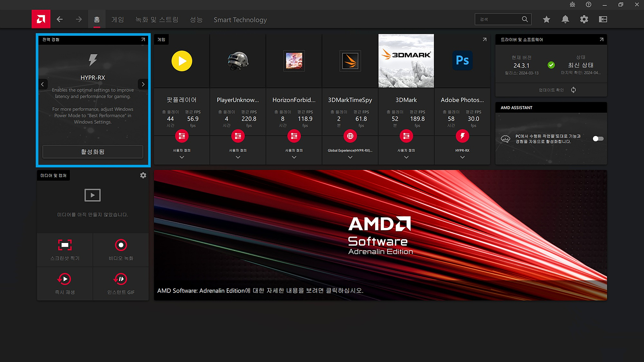Open the favorites star icon
This screenshot has height=362, width=644.
[x=546, y=19]
